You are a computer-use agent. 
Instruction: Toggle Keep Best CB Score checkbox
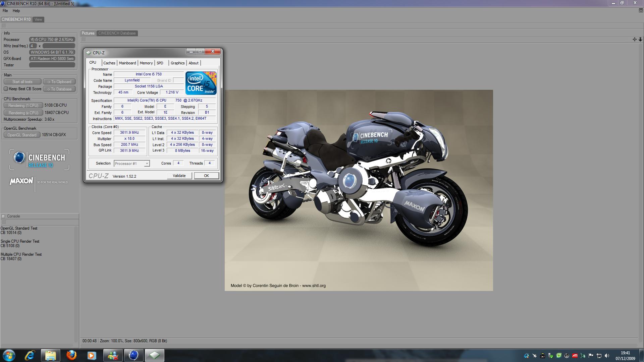(6, 89)
